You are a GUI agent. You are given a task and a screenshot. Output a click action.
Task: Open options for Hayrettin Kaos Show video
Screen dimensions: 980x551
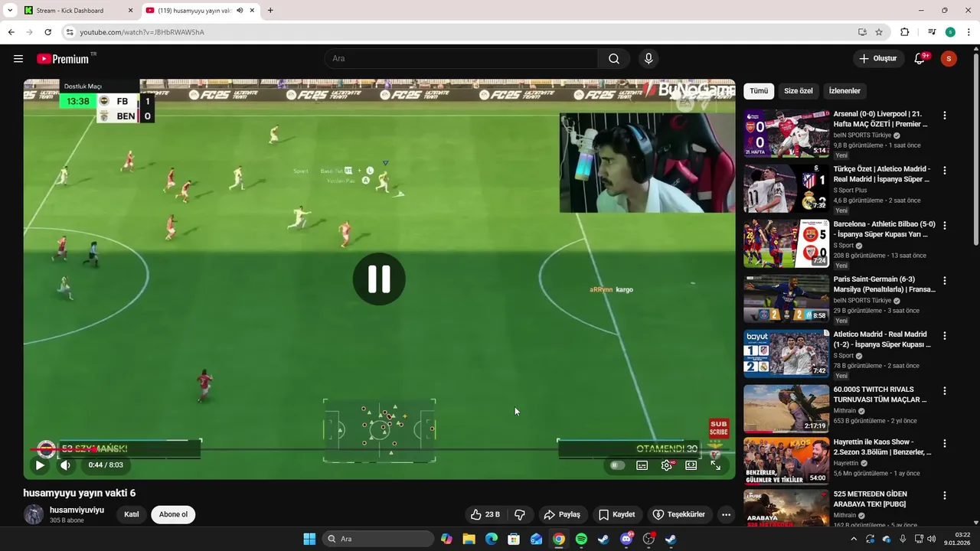point(944,444)
